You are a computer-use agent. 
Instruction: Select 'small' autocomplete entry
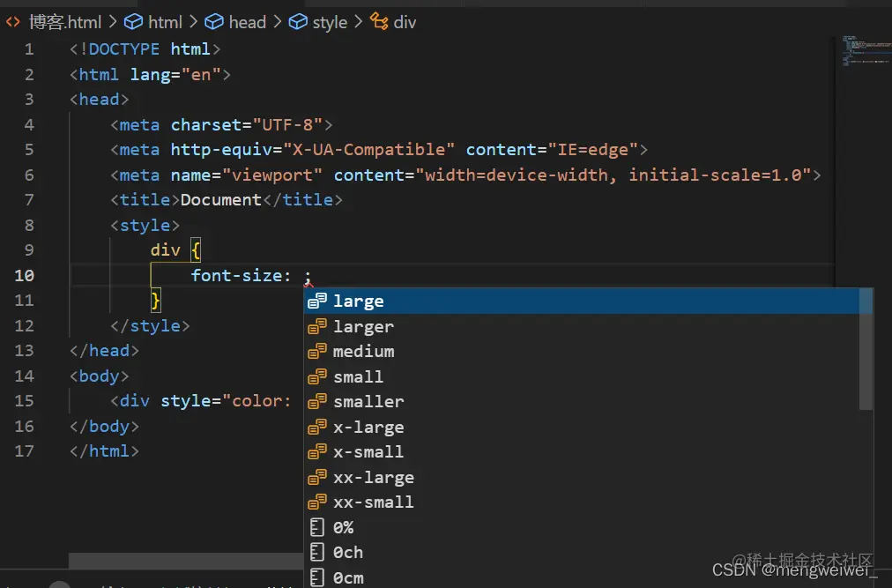point(582,376)
